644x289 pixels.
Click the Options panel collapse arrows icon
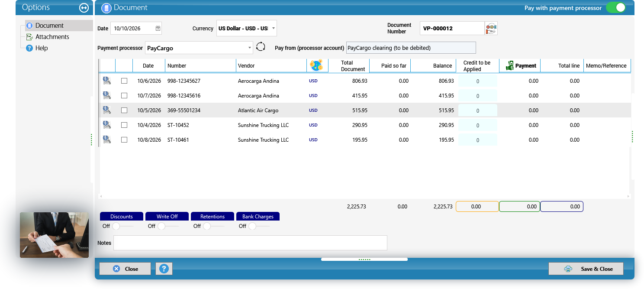click(x=84, y=8)
